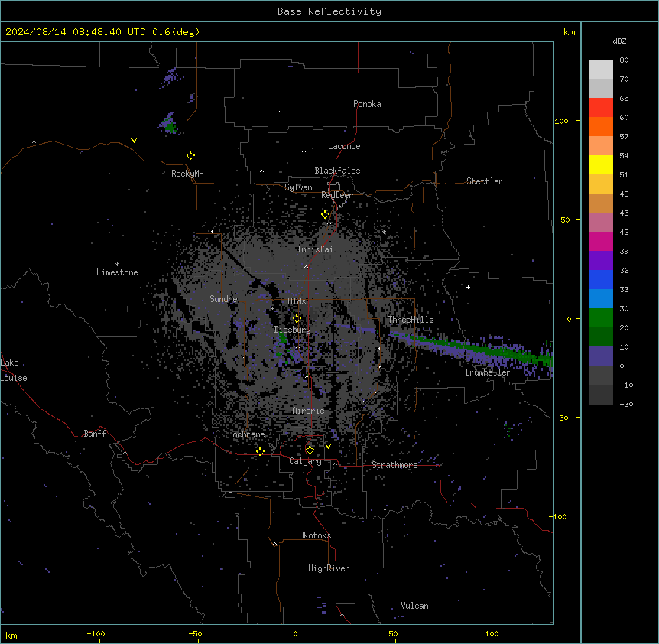This screenshot has height=644, width=659.
Task: Select the white 70-80 dBZ legend swatch
Action: 601,70
